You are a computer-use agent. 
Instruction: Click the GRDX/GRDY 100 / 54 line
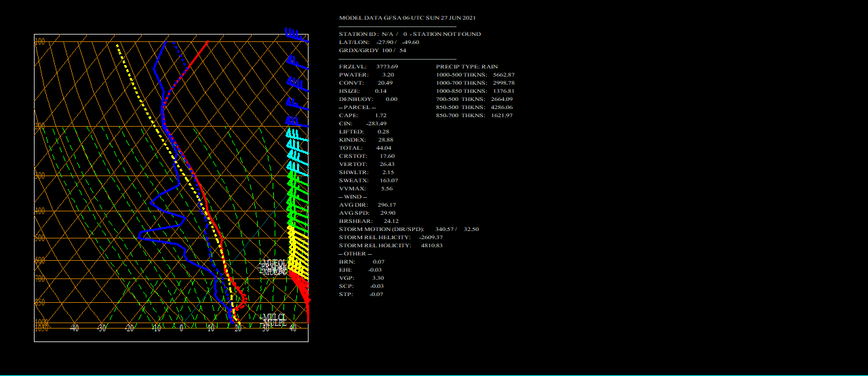pos(373,50)
